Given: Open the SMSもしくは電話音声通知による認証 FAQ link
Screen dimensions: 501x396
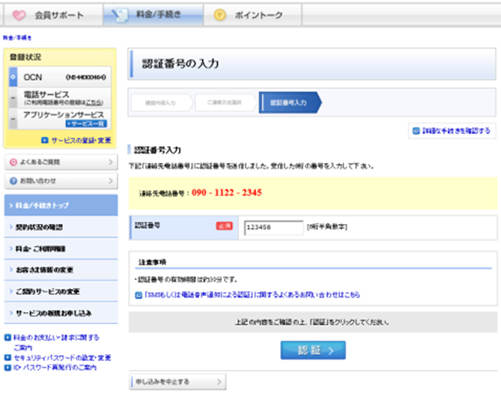Looking at the screenshot, I should pyautogui.click(x=252, y=295).
